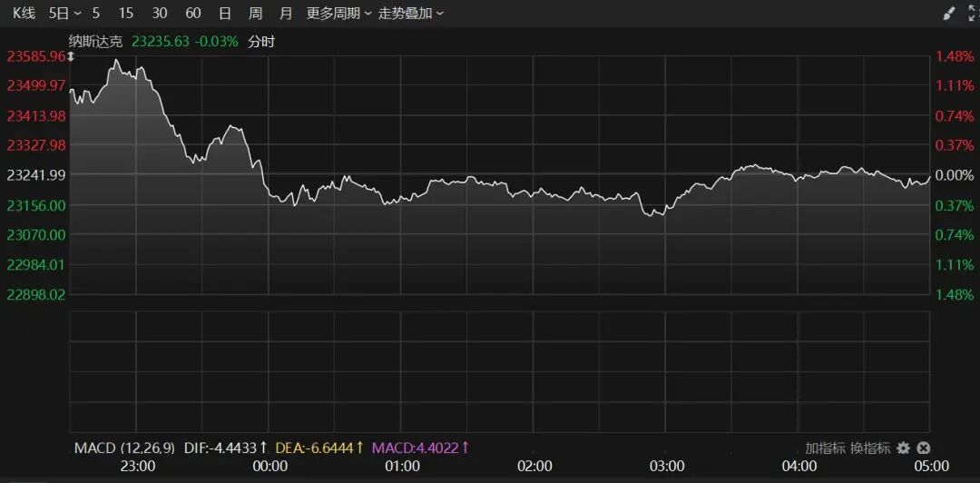980x483 pixels.
Task: Select the 日 daily period tab
Action: pos(225,14)
